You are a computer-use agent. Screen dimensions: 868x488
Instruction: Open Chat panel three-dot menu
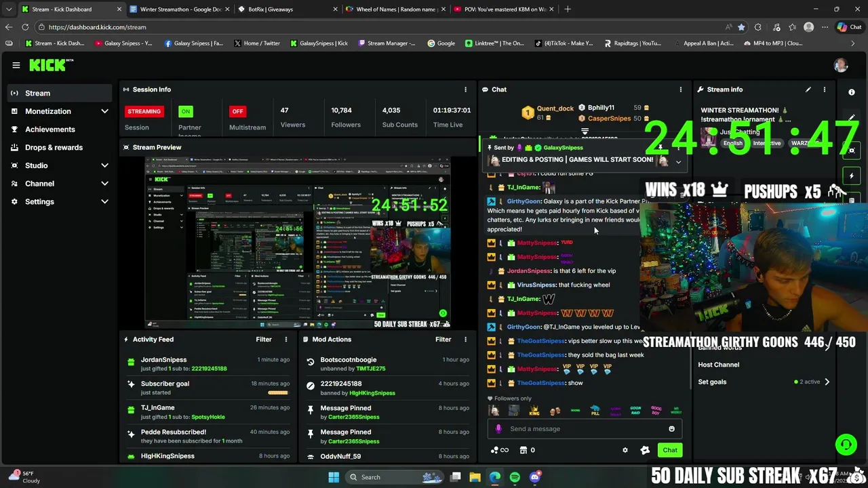pyautogui.click(x=681, y=89)
